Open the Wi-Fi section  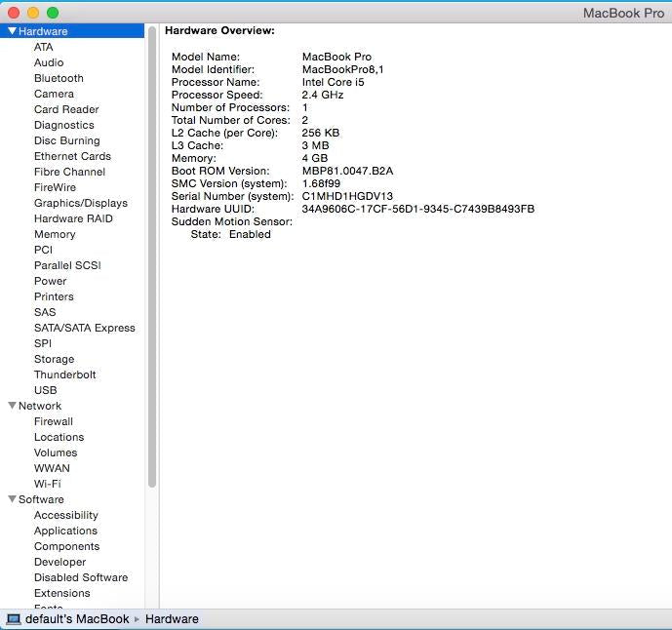47,484
